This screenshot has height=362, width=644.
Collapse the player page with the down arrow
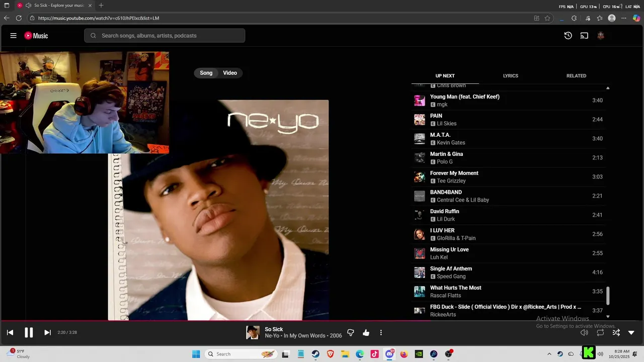click(631, 332)
